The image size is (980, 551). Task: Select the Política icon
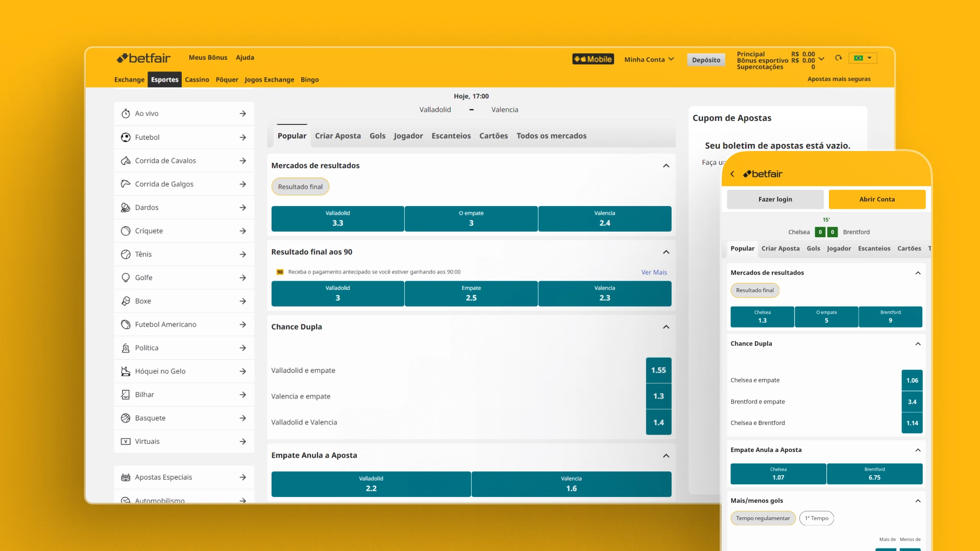[x=126, y=348]
